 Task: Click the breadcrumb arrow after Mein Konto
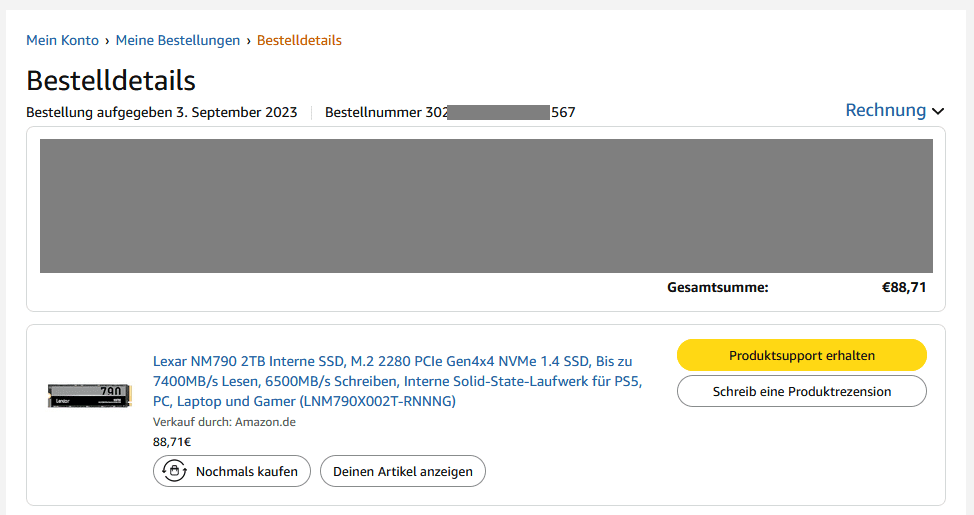click(107, 41)
